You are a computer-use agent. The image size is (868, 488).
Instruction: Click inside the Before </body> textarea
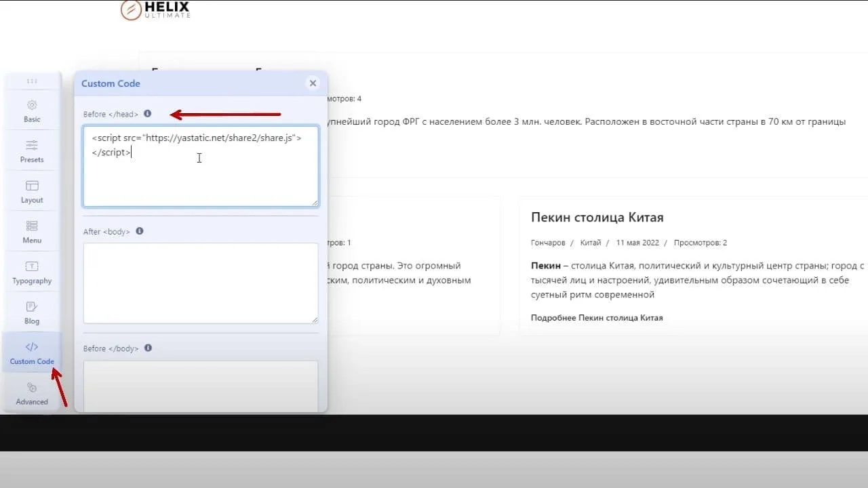pyautogui.click(x=201, y=386)
